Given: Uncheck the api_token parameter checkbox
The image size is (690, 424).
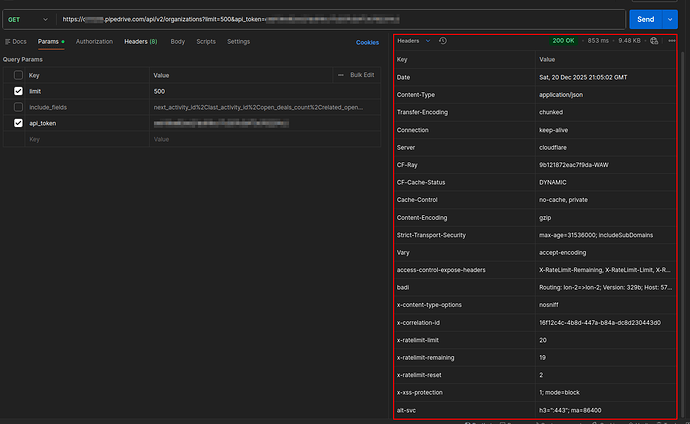Looking at the screenshot, I should pos(18,123).
